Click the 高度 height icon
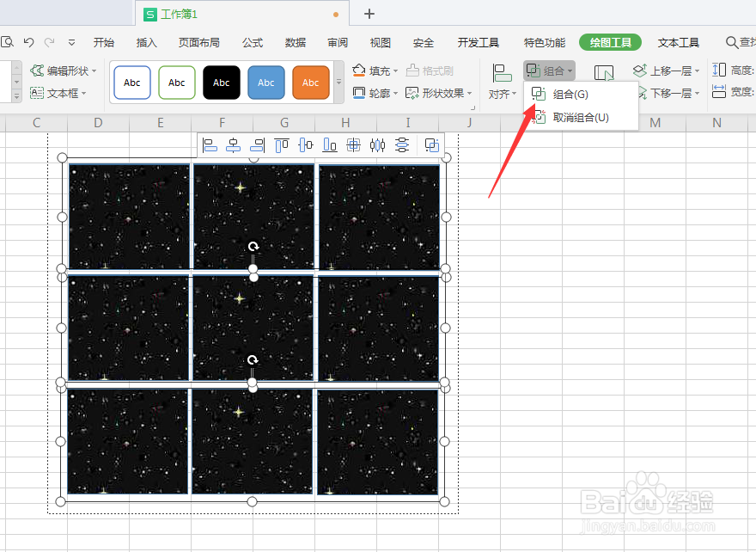This screenshot has height=552, width=756. 719,70
